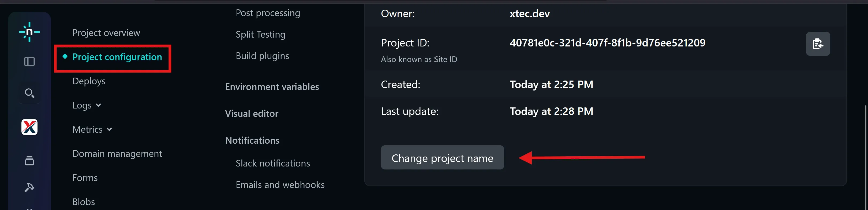Open search with the magnifier icon
The width and height of the screenshot is (868, 210).
(x=29, y=93)
